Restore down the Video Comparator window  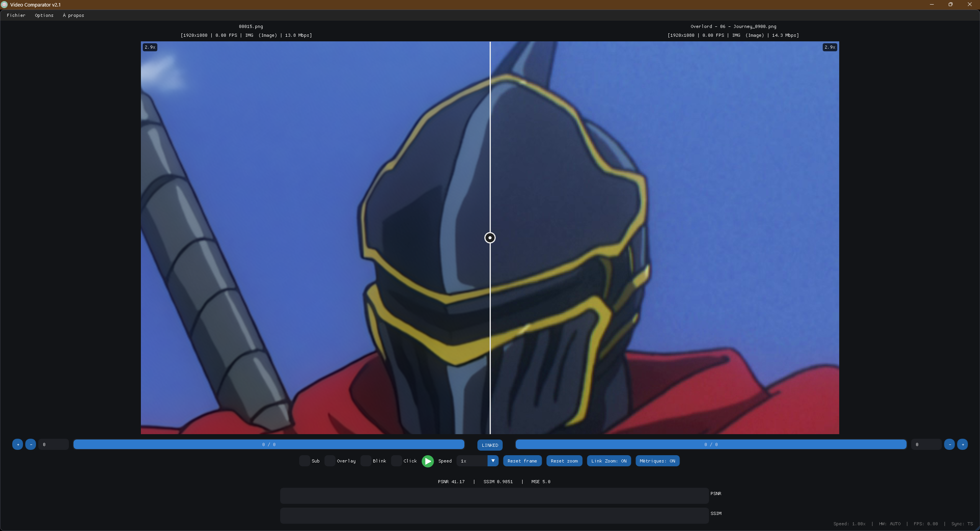click(951, 5)
